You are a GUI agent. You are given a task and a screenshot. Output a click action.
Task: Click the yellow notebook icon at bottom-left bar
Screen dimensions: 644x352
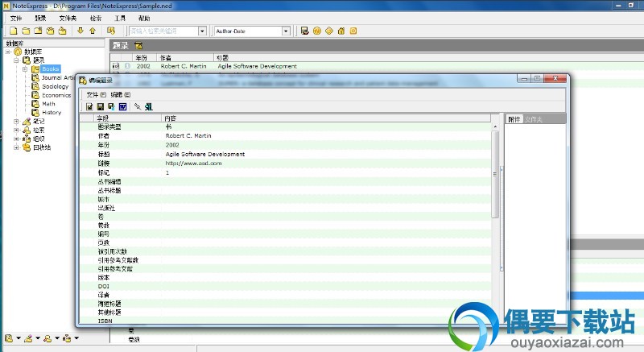pyautogui.click(x=9, y=338)
